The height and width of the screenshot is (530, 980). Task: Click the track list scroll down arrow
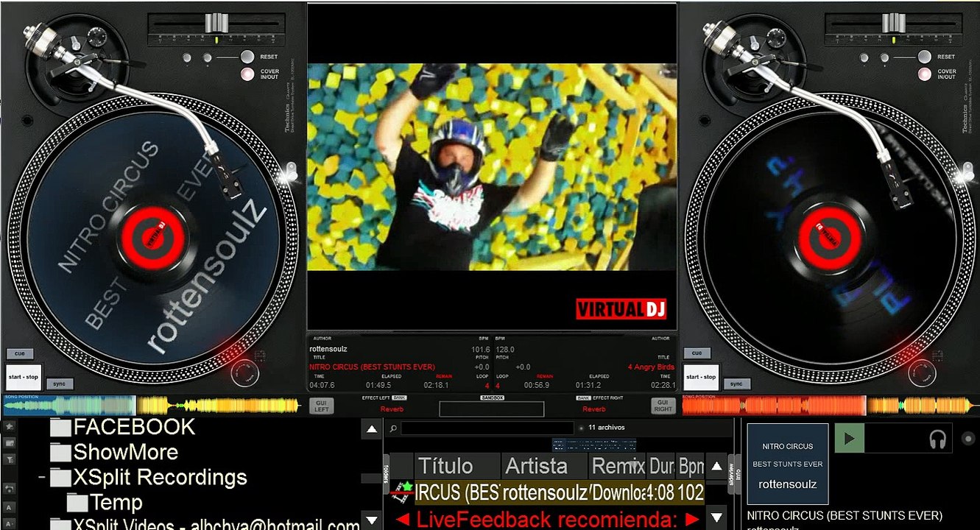716,519
